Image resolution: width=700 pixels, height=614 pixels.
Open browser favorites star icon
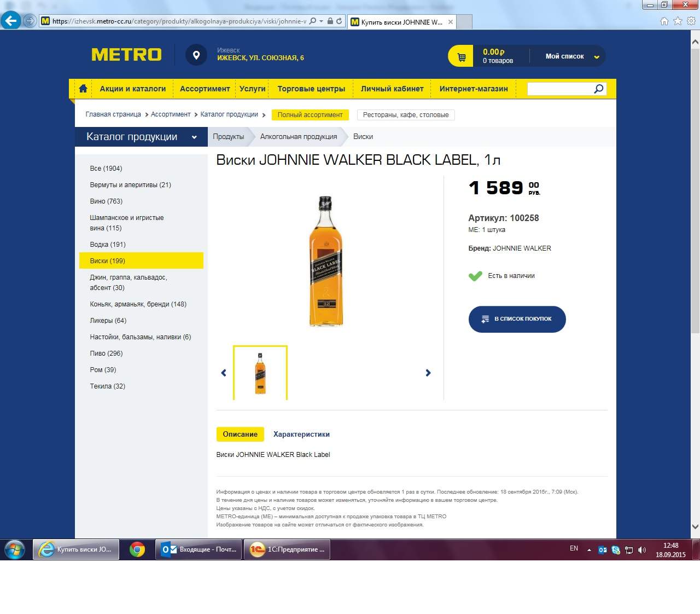678,21
